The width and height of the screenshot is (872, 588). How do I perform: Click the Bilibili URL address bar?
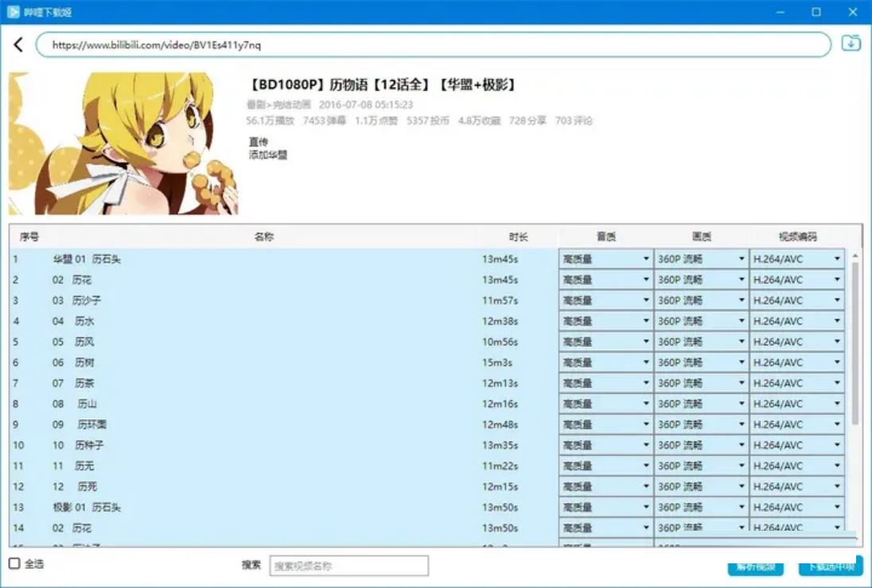coord(433,45)
